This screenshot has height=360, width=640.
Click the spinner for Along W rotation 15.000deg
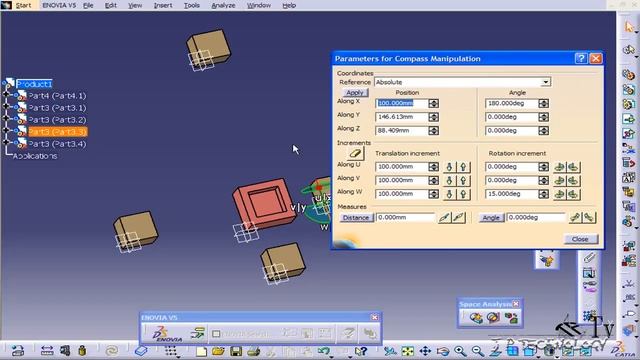point(543,194)
